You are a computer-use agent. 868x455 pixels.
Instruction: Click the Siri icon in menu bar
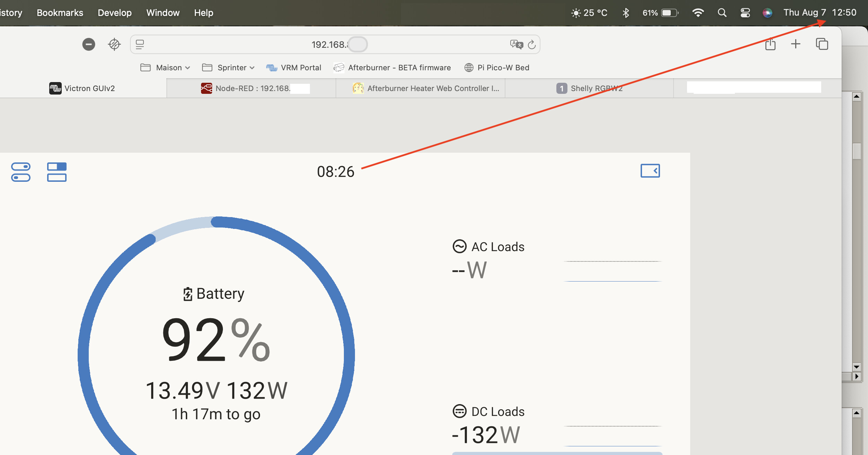(767, 13)
